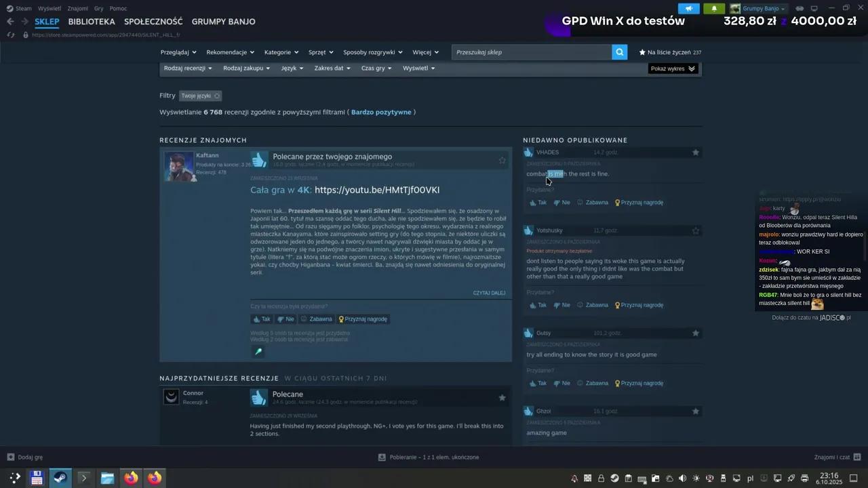Click the store search magnifier button
868x488 pixels.
coord(619,52)
